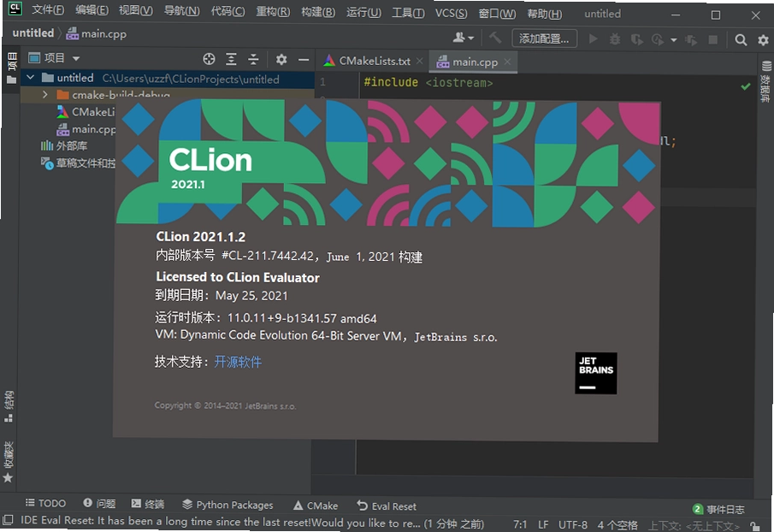This screenshot has width=774, height=532.
Task: Open the Eval Reset tool window
Action: 387,505
